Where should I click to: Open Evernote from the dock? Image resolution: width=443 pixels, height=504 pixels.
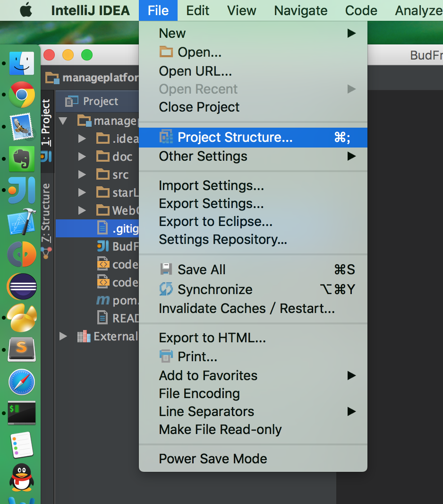tap(22, 158)
